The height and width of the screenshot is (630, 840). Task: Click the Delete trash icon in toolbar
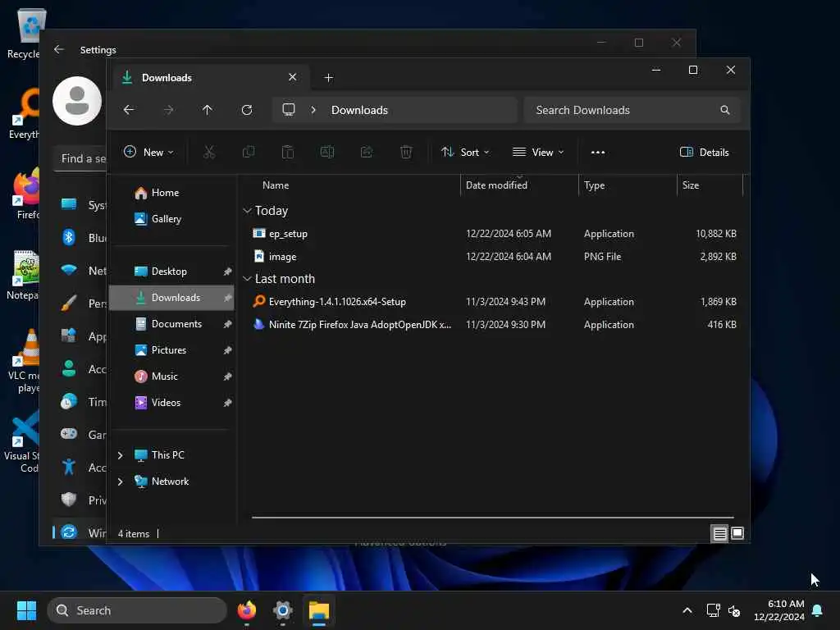point(406,152)
